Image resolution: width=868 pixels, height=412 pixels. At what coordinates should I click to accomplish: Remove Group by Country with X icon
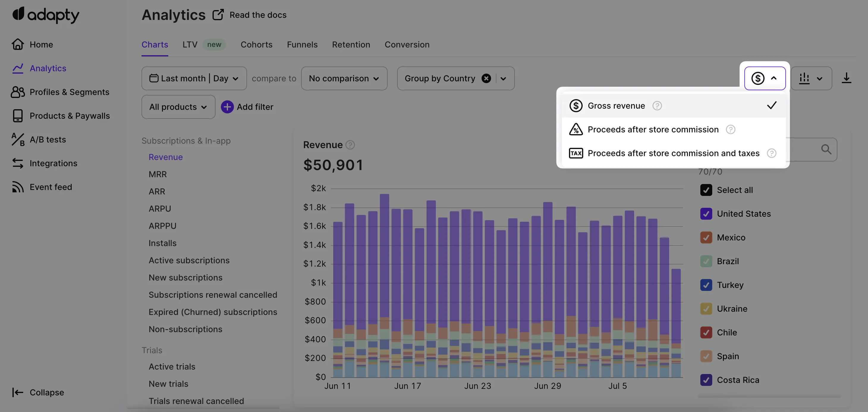486,78
